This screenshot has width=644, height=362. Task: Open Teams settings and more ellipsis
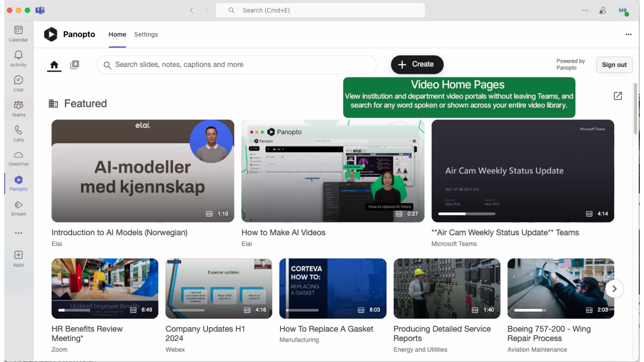[585, 10]
